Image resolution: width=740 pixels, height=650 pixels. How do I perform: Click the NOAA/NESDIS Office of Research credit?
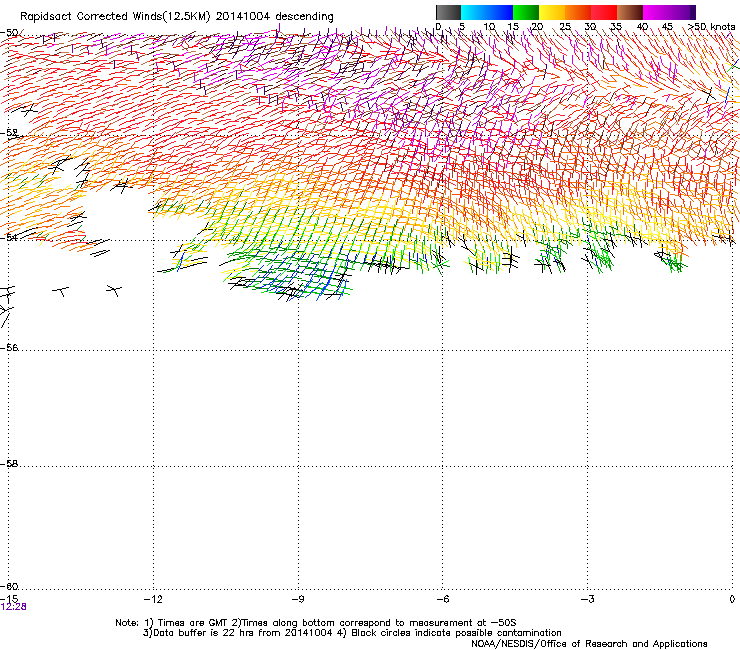pyautogui.click(x=589, y=644)
